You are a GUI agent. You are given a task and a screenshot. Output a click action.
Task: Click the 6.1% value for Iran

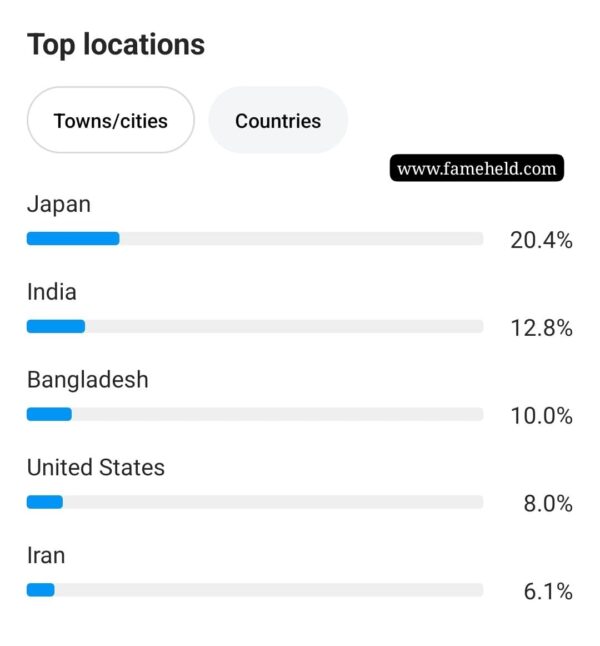coord(548,592)
